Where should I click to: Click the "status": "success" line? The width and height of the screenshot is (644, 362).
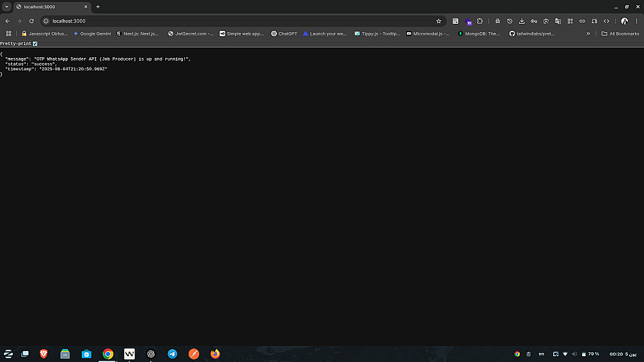click(x=31, y=64)
